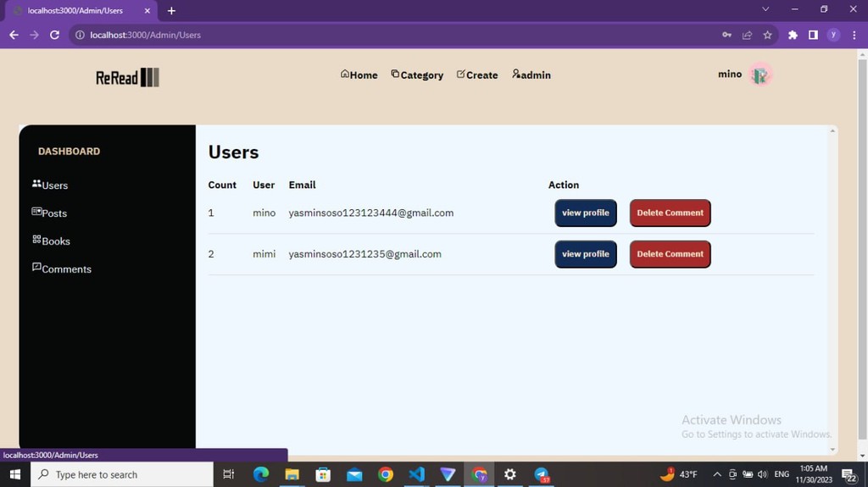The width and height of the screenshot is (868, 487).
Task: Select the localhost:3000/Admin/Users tab
Action: (81, 10)
